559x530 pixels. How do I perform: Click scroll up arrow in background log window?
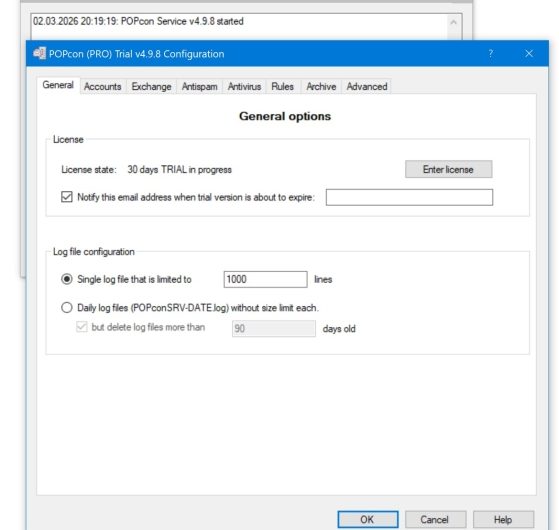click(x=453, y=22)
